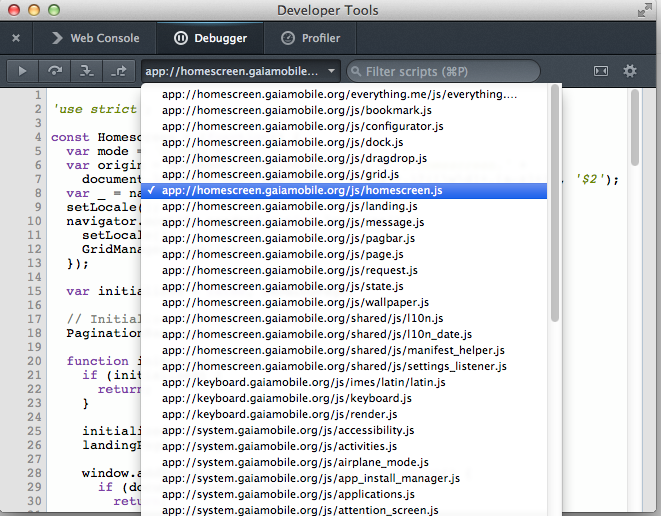
Task: Select dock.js in the dropdown
Action: click(344, 142)
